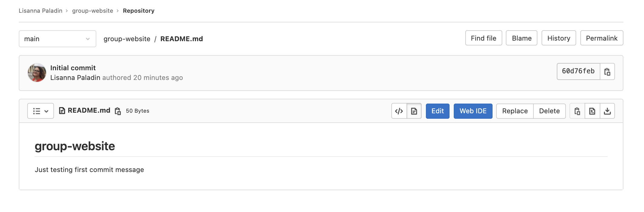The height and width of the screenshot is (212, 644).
Task: Copy README.md file contents to clipboard
Action: pyautogui.click(x=577, y=111)
